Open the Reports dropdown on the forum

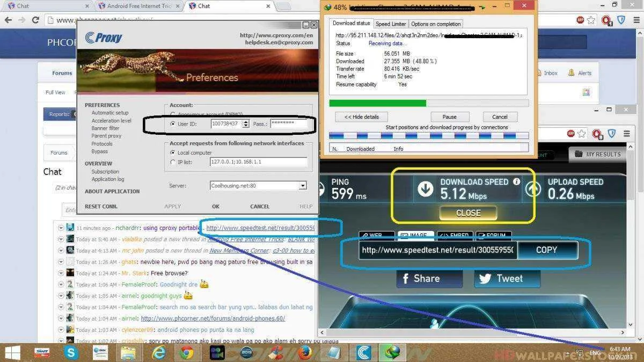[60, 114]
